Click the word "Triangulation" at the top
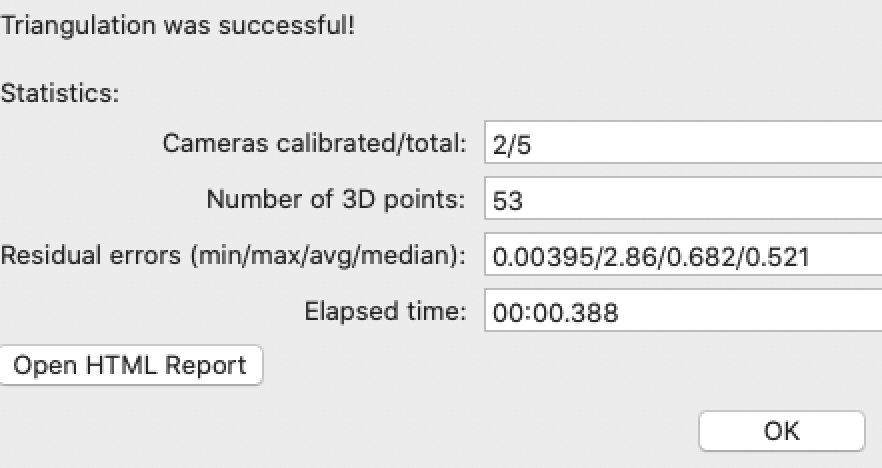The height and width of the screenshot is (468, 882). [62, 26]
